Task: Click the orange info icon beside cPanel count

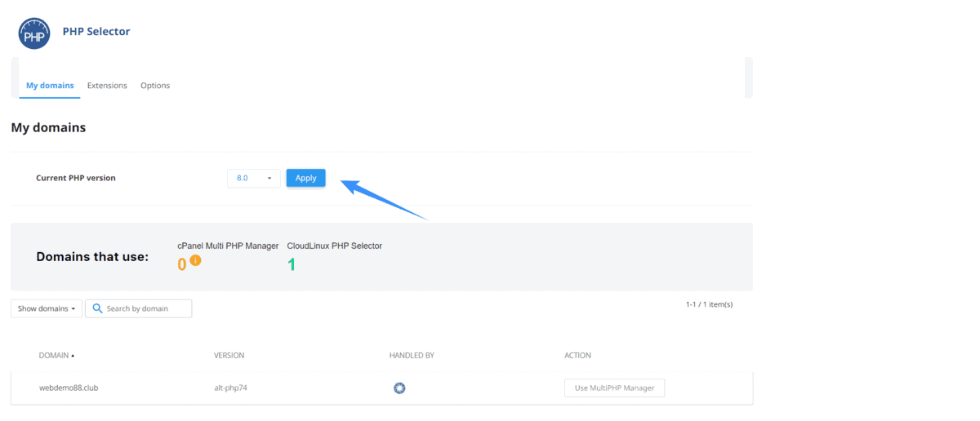Action: pos(195,261)
